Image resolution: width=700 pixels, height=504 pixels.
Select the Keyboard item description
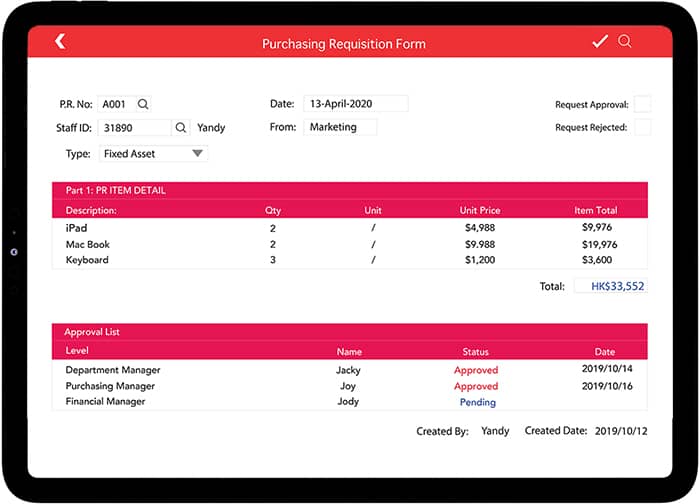click(87, 260)
